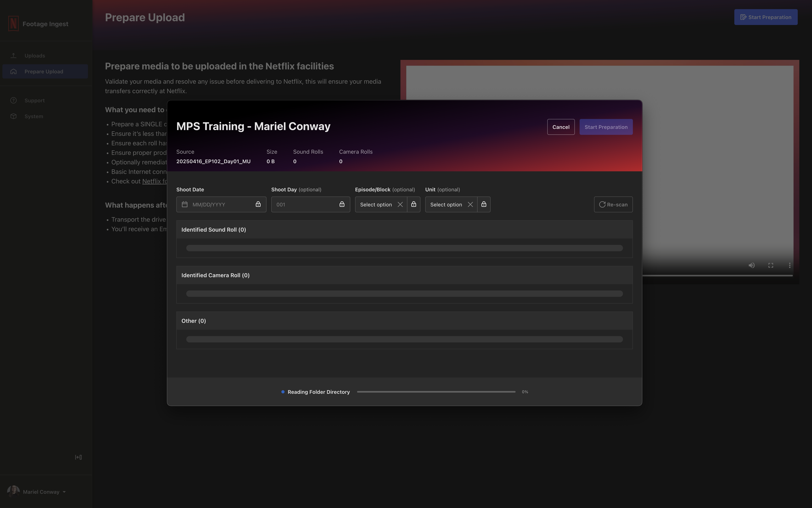This screenshot has height=508, width=812.
Task: Click the Reading Folder Directory progress bar
Action: [436, 392]
